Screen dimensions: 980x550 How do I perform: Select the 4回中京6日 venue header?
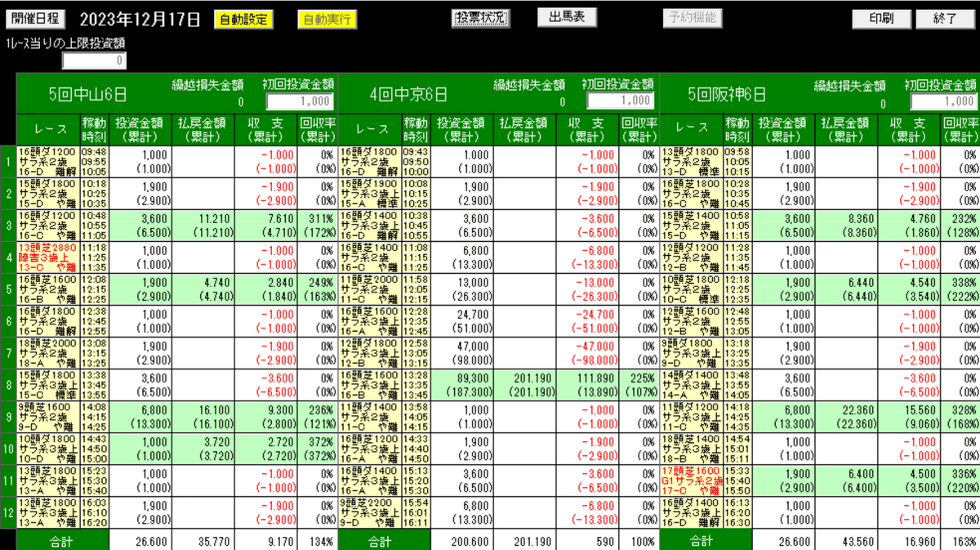pos(409,94)
